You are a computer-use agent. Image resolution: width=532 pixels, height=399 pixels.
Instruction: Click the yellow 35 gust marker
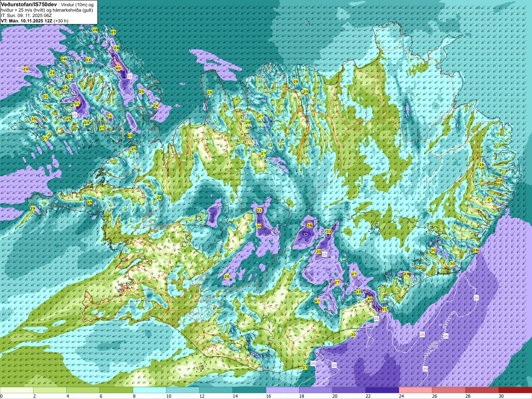tap(34, 119)
